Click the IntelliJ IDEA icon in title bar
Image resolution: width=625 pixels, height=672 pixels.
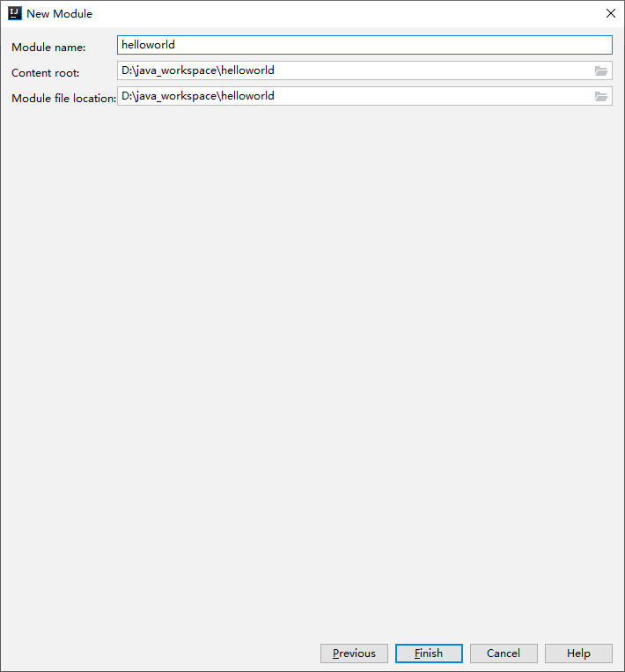pos(14,13)
